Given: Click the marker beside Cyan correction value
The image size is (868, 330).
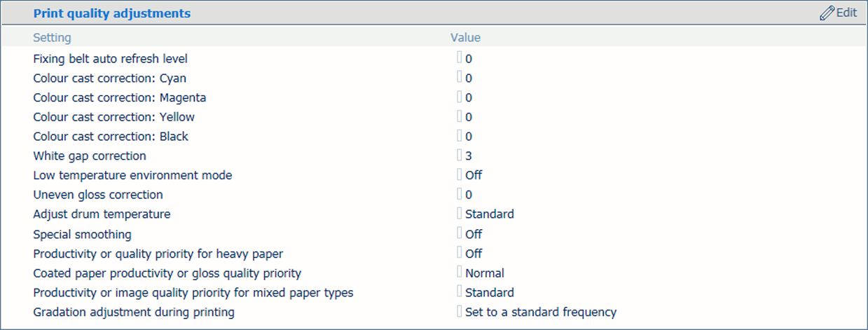Looking at the screenshot, I should pyautogui.click(x=460, y=77).
